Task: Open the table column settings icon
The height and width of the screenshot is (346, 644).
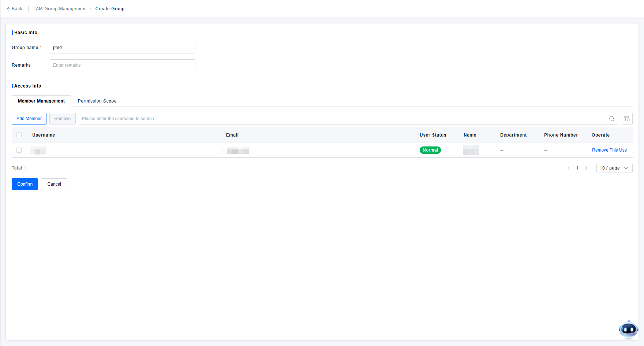Action: click(626, 119)
